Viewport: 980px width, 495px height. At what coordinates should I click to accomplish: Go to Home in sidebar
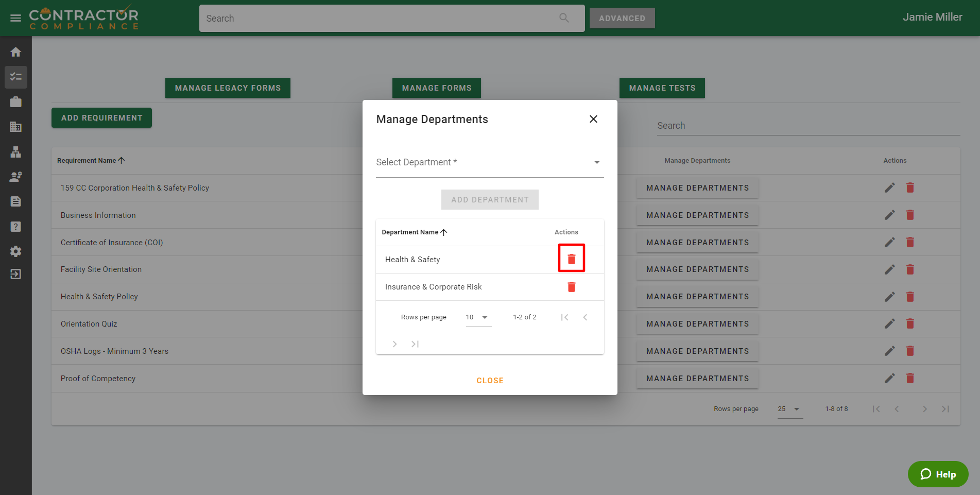click(15, 52)
